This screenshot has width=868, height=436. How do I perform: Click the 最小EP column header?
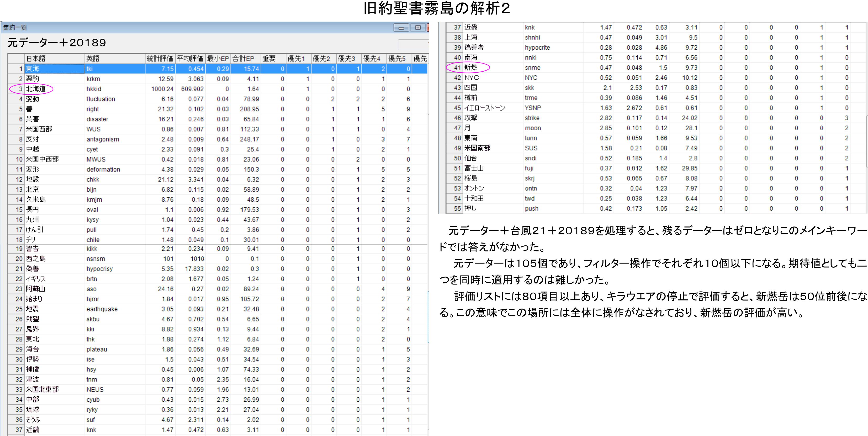pos(218,58)
